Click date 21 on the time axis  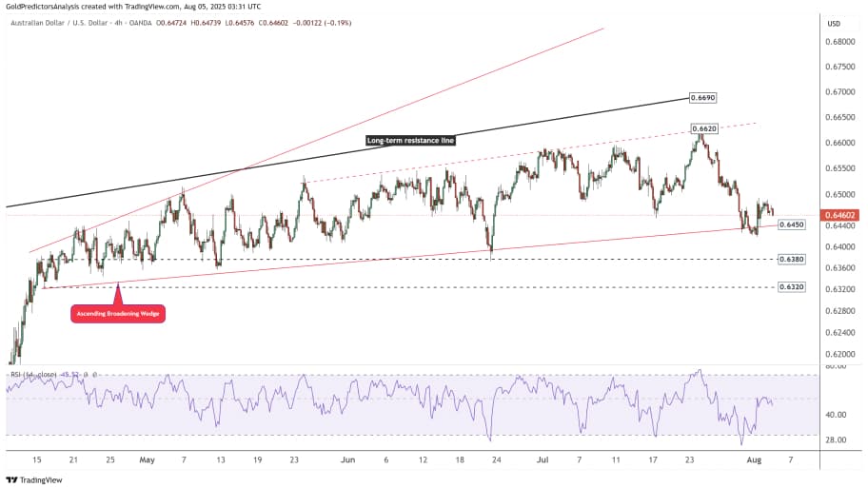coord(73,459)
